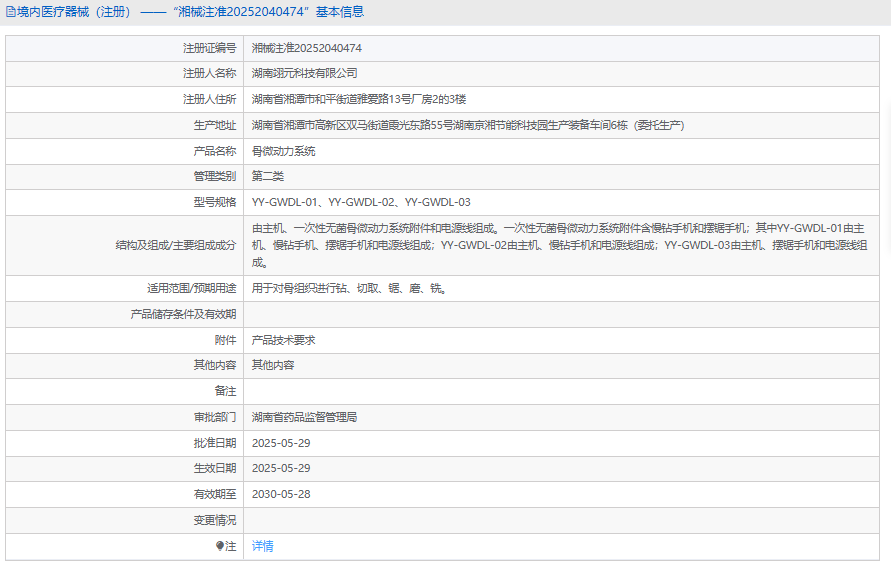Click the 产品储存条件及有效期 label
This screenshot has width=891, height=569.
pyautogui.click(x=183, y=314)
